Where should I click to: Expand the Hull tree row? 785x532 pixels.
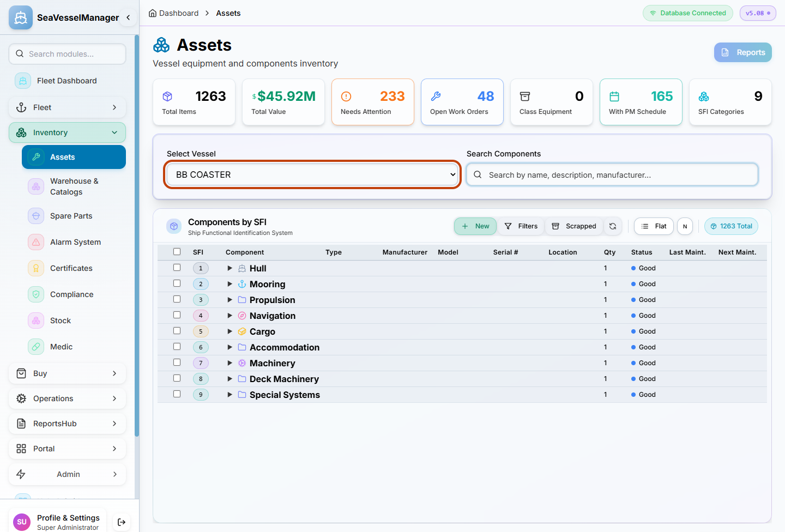[230, 268]
